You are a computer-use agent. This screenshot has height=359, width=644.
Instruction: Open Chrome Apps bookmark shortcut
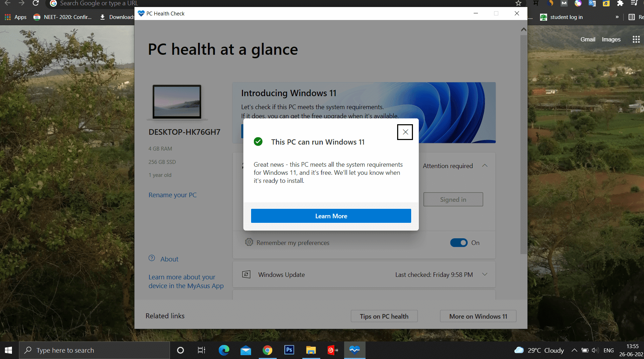15,17
